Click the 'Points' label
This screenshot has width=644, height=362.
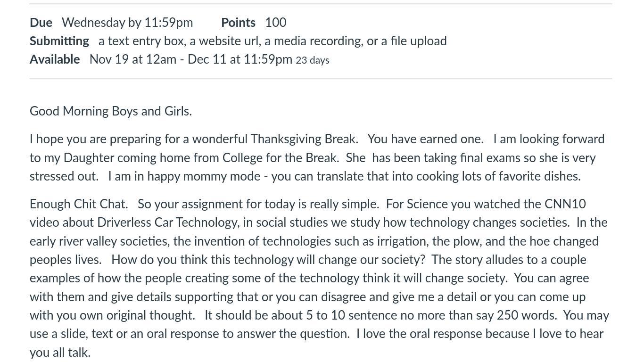pyautogui.click(x=238, y=23)
